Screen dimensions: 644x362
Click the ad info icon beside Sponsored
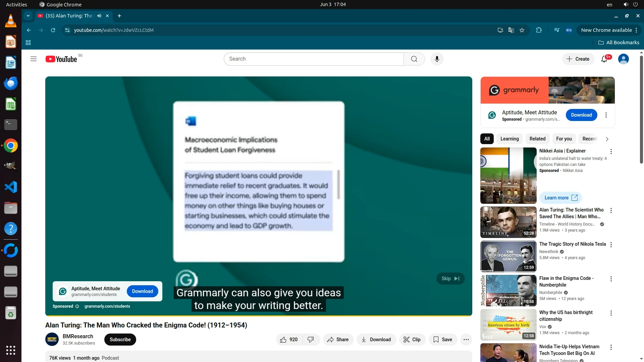coord(77,306)
